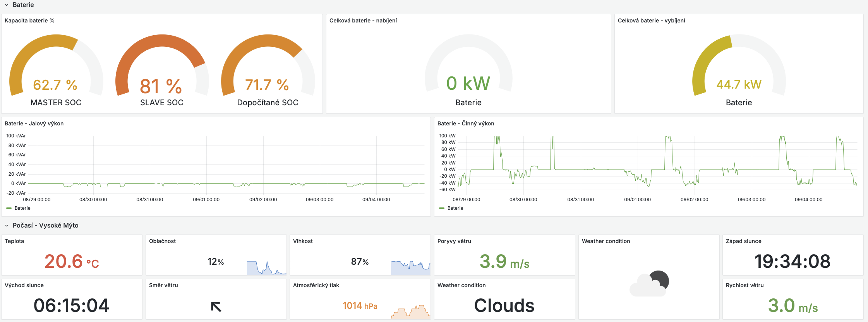Click the Teplota panel title

(x=14, y=241)
